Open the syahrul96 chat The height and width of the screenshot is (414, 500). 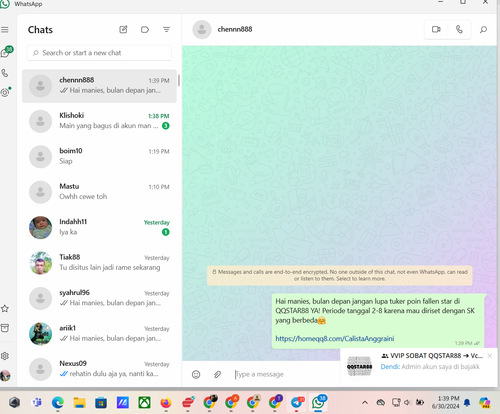tap(99, 298)
